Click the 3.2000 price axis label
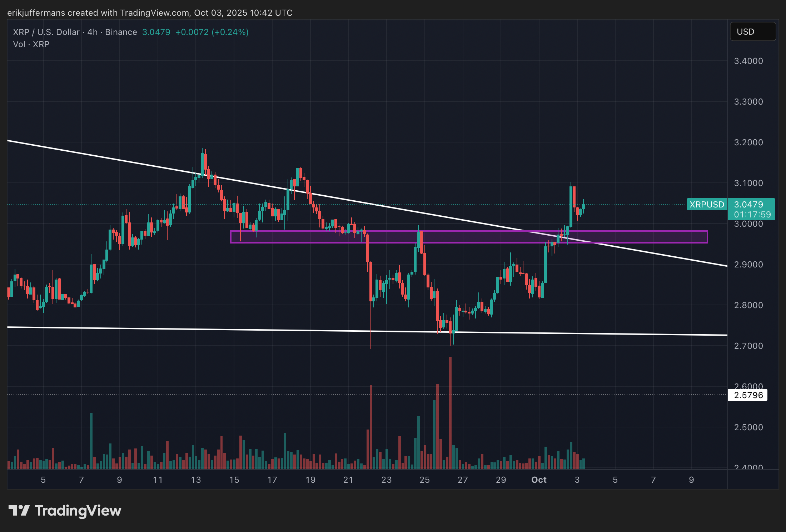The image size is (786, 532). (x=748, y=142)
